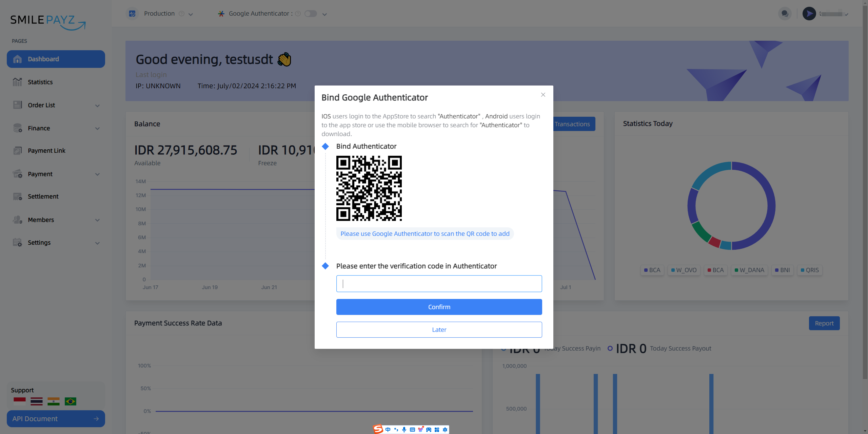Click the IME game controller icon
868x434 pixels.
[429, 430]
